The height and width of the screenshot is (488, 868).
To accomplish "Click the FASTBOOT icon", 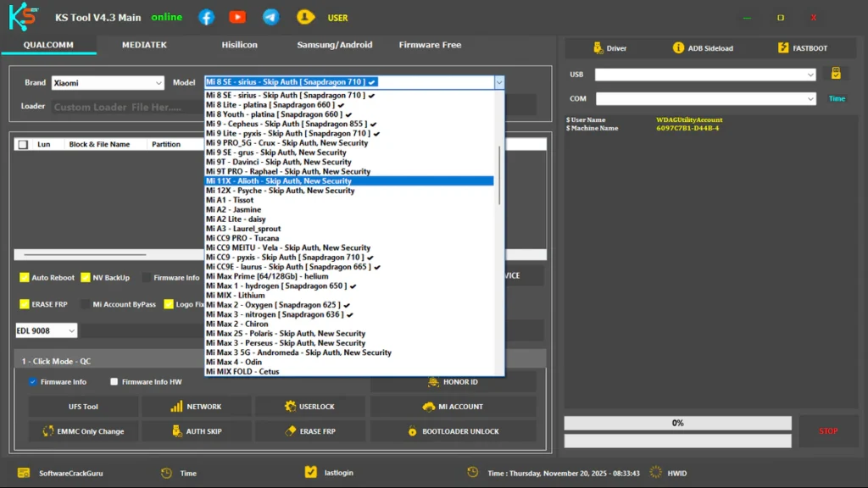I will [x=783, y=48].
